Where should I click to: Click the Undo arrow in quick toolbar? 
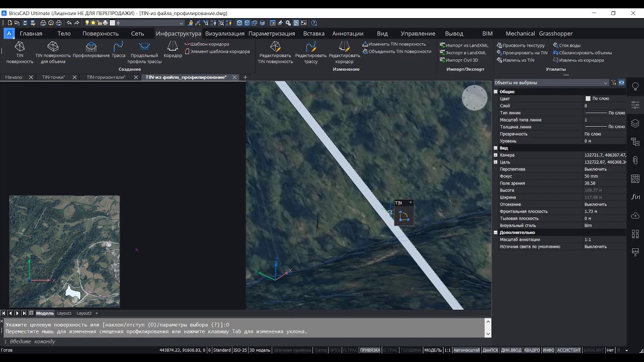pyautogui.click(x=69, y=23)
